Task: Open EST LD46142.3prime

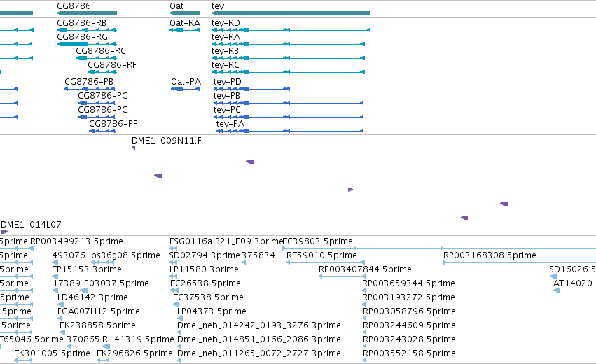Action: (x=92, y=297)
